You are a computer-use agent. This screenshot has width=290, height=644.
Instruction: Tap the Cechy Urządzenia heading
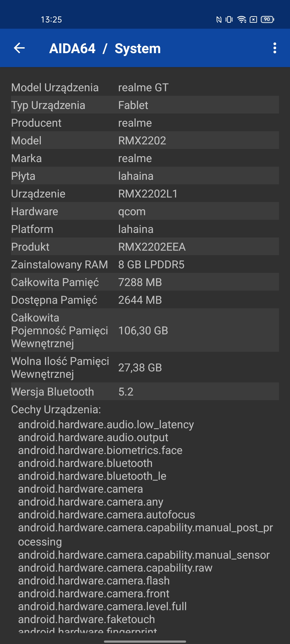coord(56,409)
